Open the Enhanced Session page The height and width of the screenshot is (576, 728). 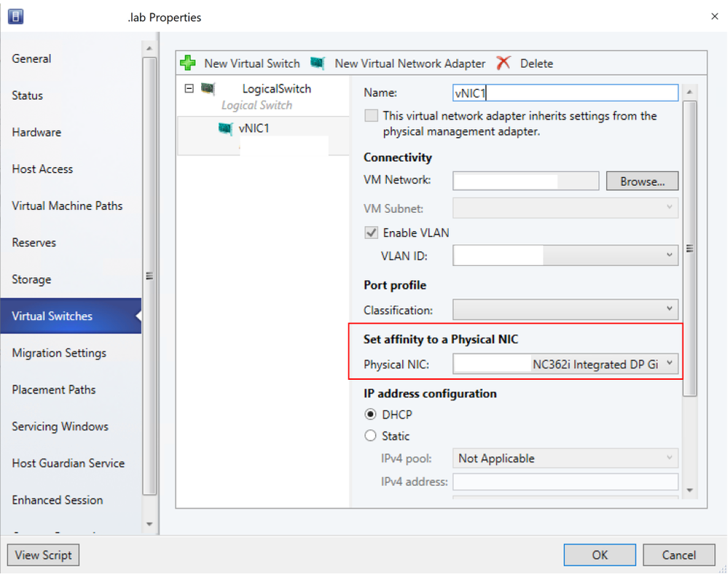[71, 500]
